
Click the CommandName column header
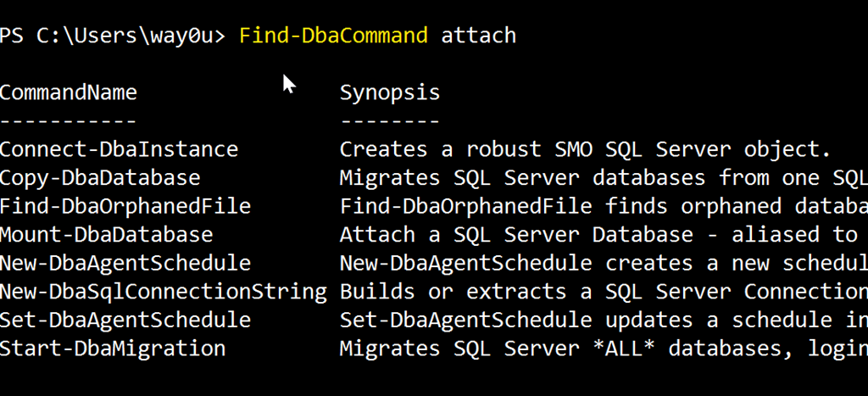[x=69, y=92]
